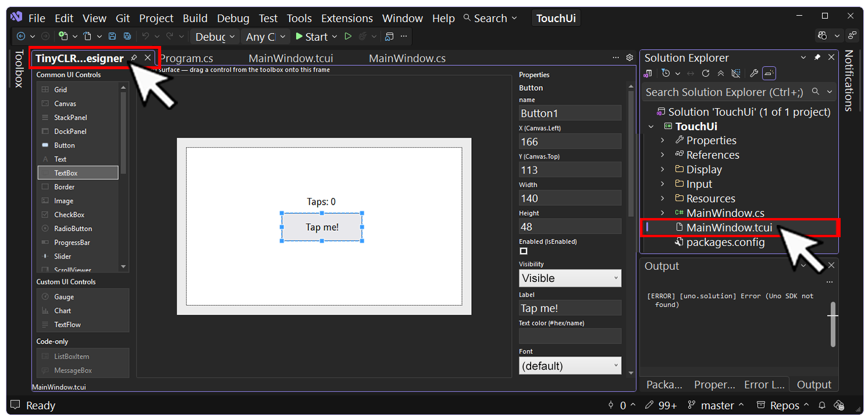Open the Notifications side tab

(x=848, y=80)
